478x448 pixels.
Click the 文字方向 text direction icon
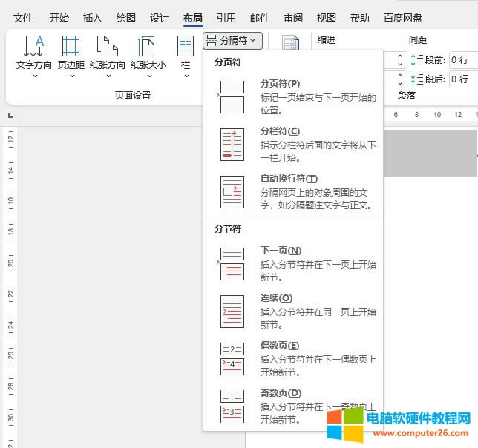[33, 46]
